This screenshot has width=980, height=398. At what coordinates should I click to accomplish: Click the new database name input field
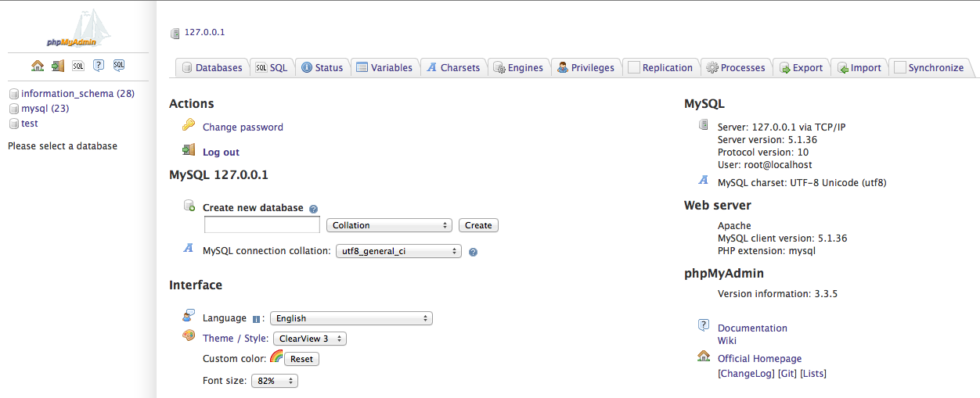coord(262,225)
